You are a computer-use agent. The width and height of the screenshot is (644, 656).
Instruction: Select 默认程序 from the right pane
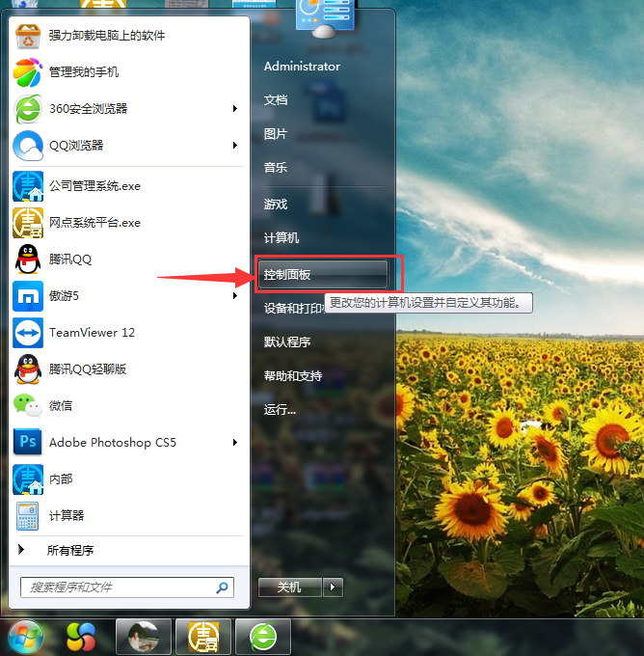click(286, 342)
